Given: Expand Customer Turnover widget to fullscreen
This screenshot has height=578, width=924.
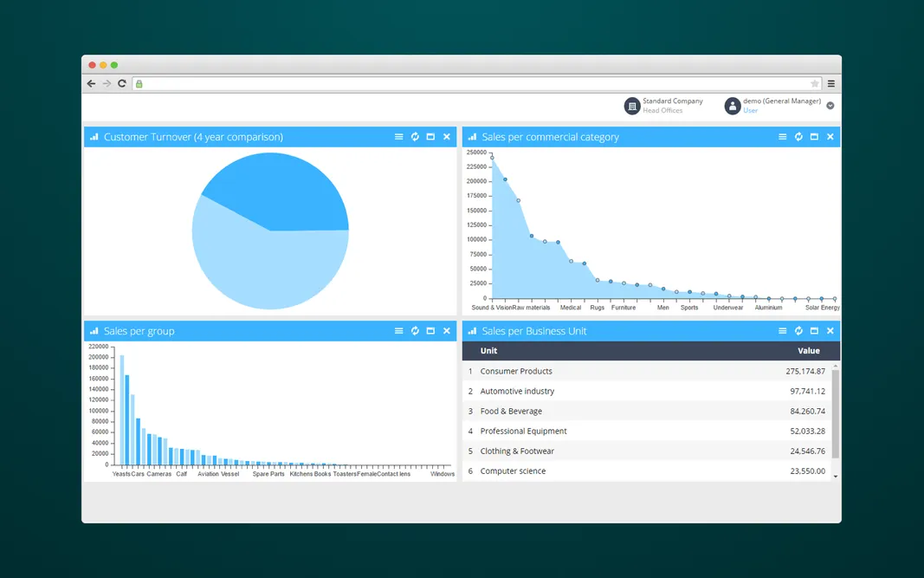Looking at the screenshot, I should click(430, 136).
